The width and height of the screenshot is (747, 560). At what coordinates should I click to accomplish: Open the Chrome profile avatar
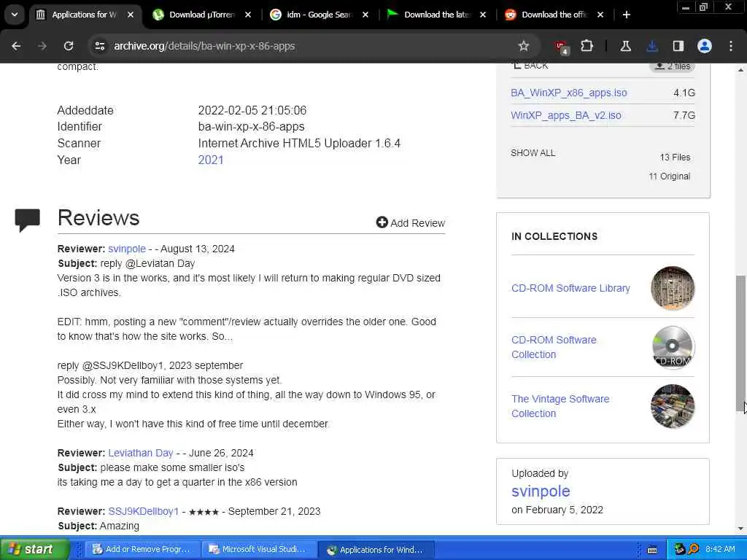705,46
